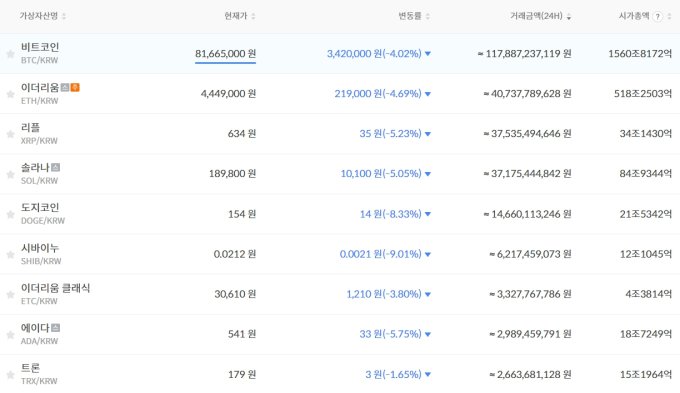Click the down arrow for 비트코인 change
This screenshot has height=393, width=680.
(428, 54)
